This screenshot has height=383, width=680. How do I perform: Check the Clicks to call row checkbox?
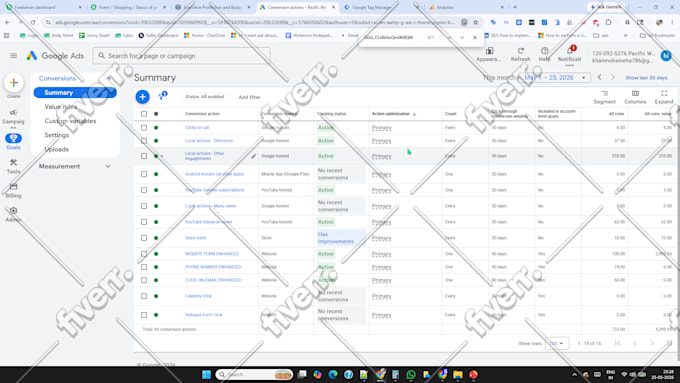point(144,128)
